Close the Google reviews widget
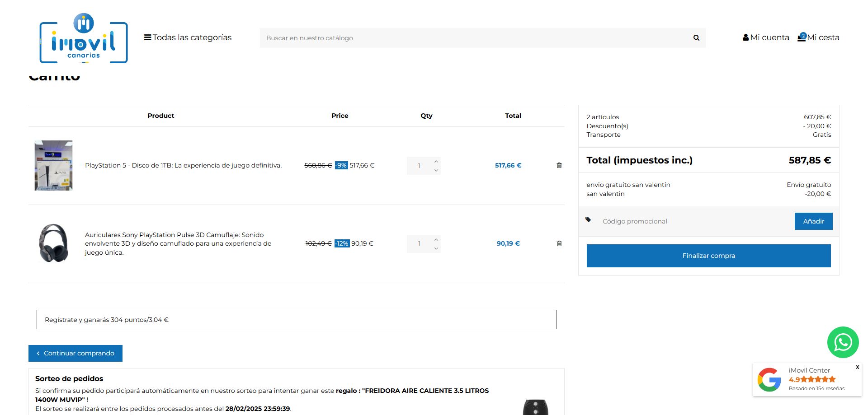Screen dimensions: 868x415 pyautogui.click(x=857, y=367)
